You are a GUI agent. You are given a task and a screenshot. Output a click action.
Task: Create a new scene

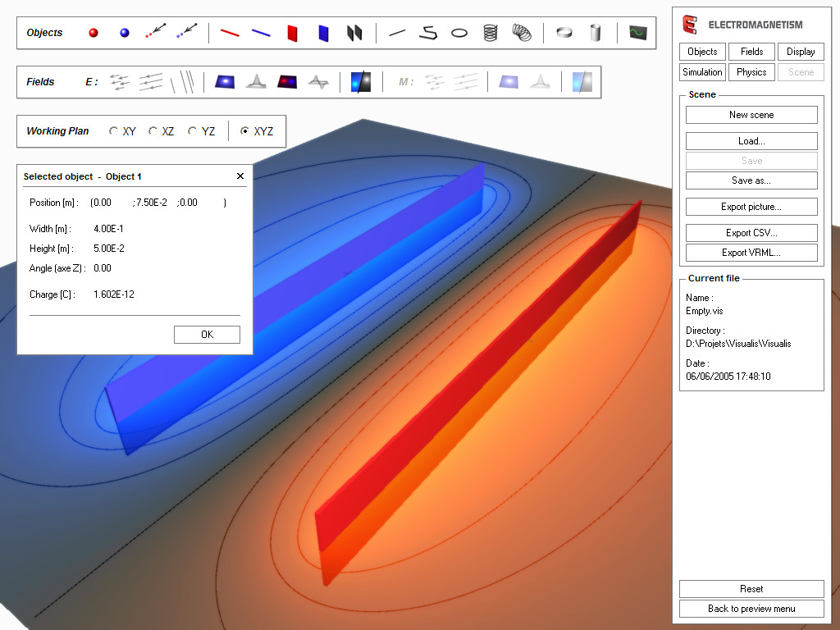(x=751, y=114)
